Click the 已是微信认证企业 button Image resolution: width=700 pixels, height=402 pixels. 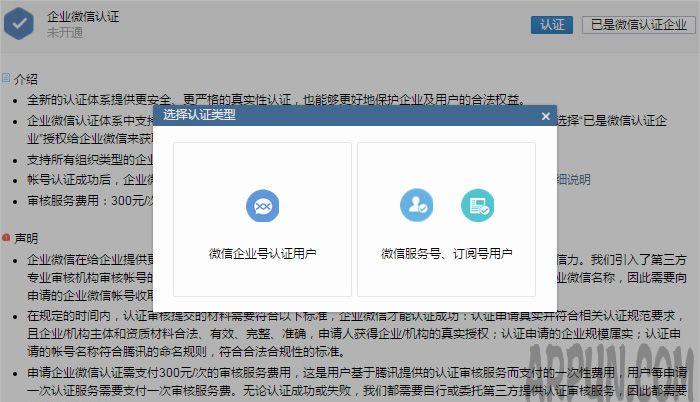point(638,25)
